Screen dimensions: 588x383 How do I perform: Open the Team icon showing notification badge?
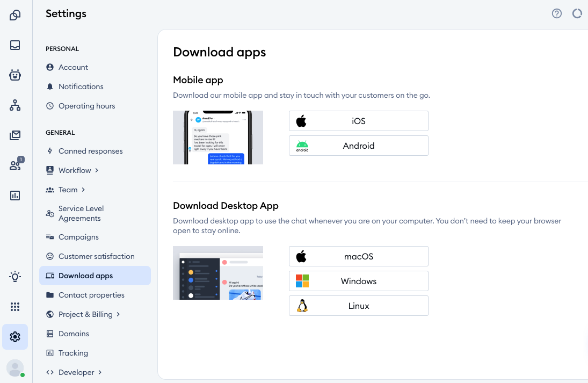coord(14,165)
